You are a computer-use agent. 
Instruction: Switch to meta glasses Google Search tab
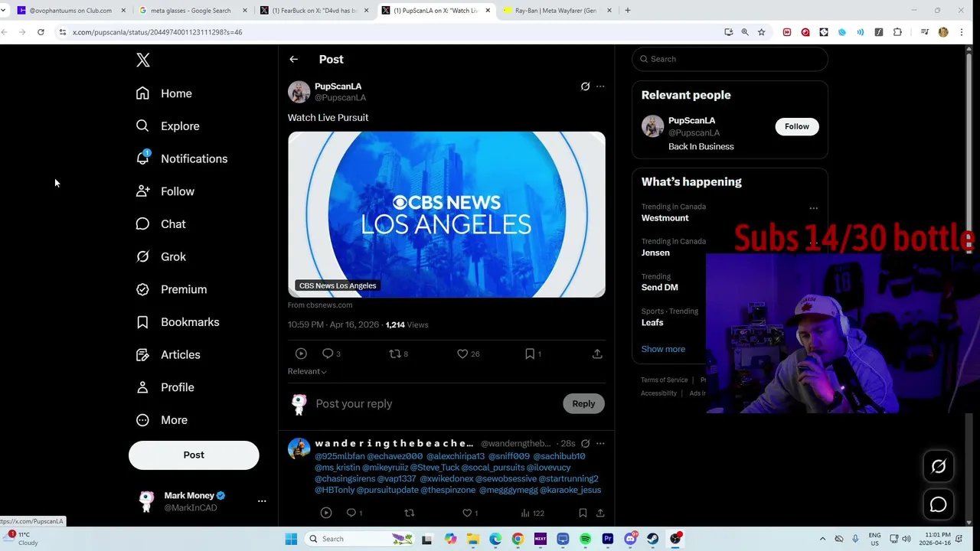click(191, 11)
